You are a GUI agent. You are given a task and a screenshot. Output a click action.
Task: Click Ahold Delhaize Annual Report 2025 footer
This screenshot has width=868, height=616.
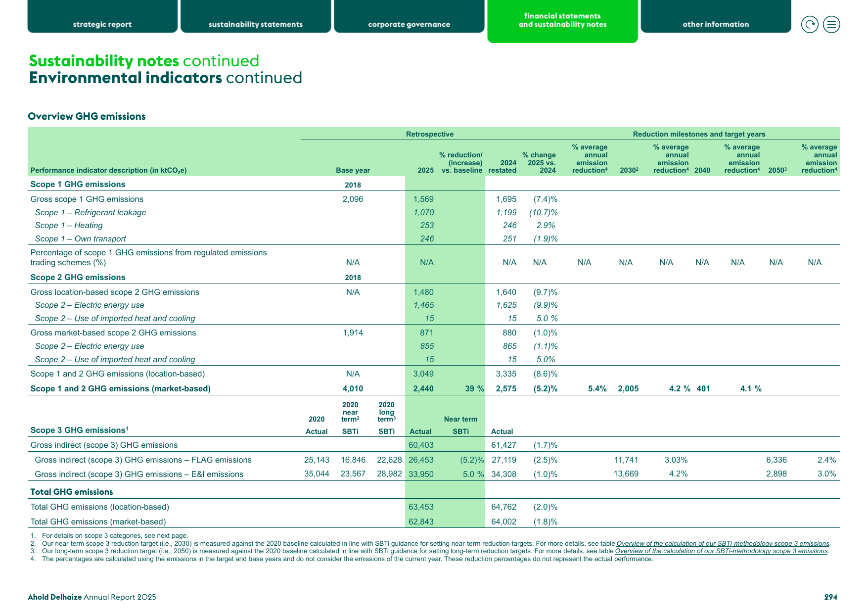point(92,597)
